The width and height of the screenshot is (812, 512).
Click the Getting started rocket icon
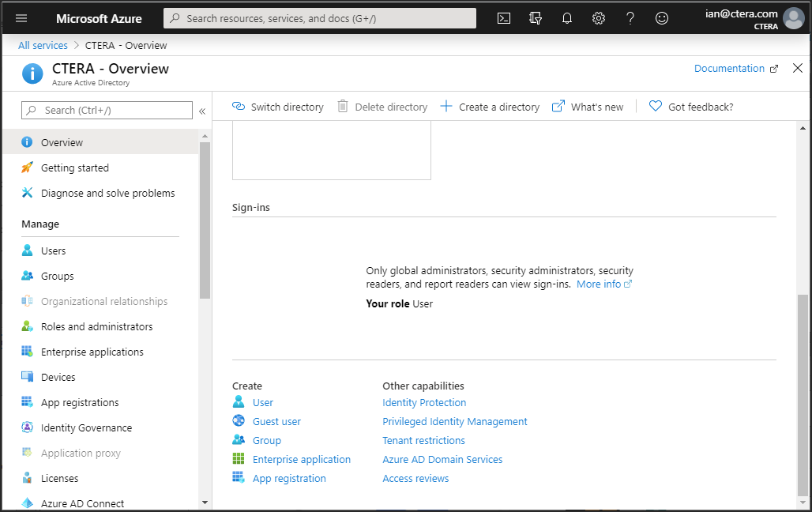27,168
